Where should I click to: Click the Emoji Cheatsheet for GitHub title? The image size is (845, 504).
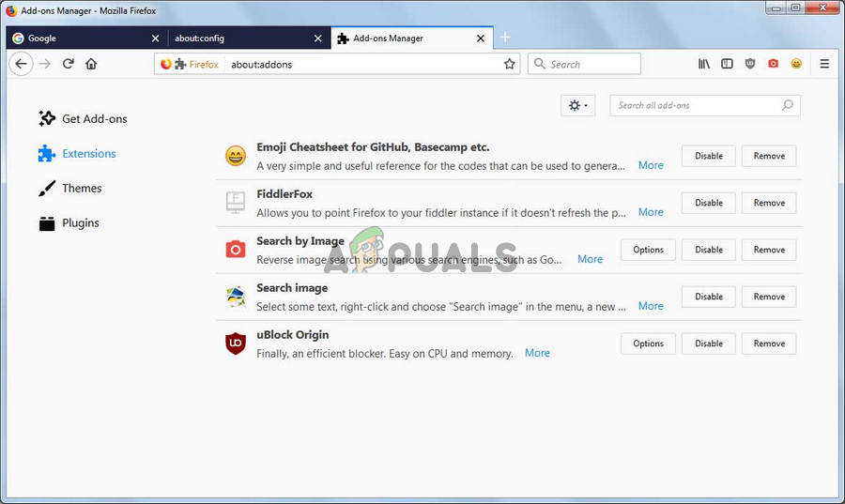(373, 147)
